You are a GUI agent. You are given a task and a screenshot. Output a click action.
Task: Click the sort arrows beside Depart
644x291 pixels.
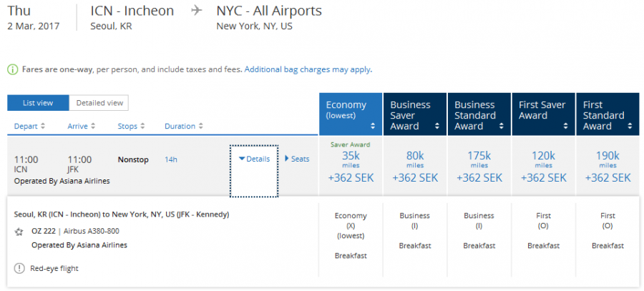(x=43, y=127)
